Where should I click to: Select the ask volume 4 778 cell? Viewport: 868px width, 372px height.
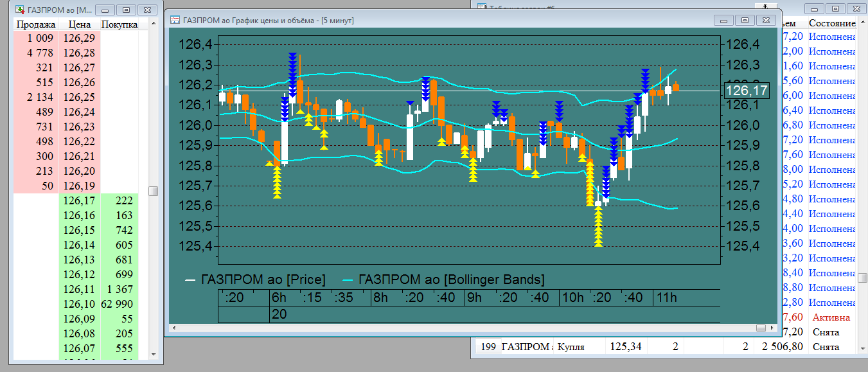coord(36,53)
